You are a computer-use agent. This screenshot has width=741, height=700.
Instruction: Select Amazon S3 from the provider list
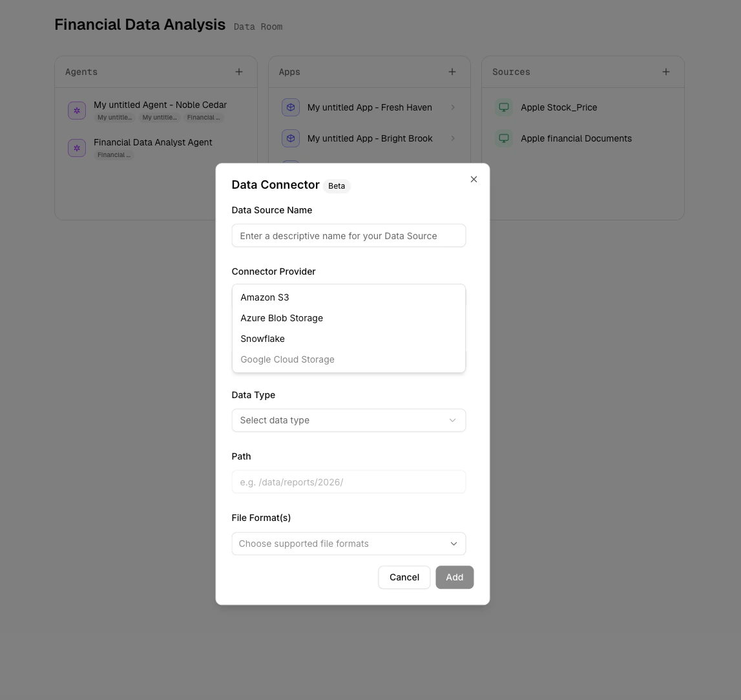pyautogui.click(x=265, y=297)
